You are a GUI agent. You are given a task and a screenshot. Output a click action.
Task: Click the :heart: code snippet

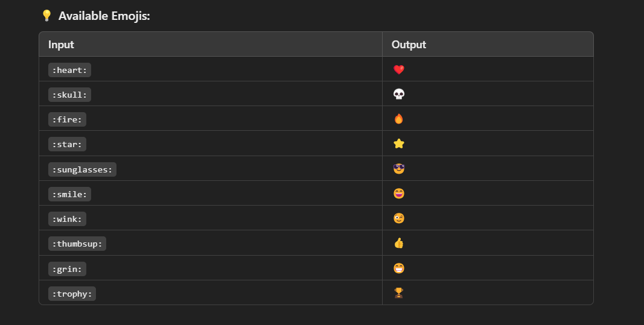point(69,70)
